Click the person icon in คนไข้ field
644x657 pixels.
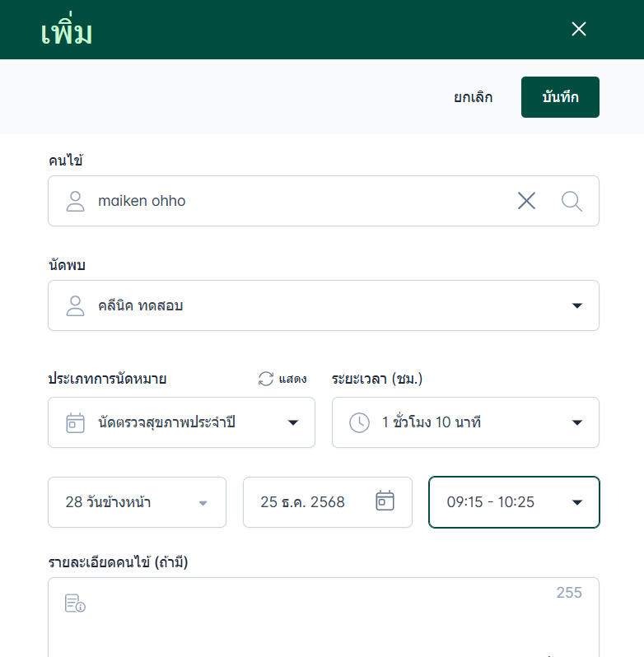(x=76, y=201)
